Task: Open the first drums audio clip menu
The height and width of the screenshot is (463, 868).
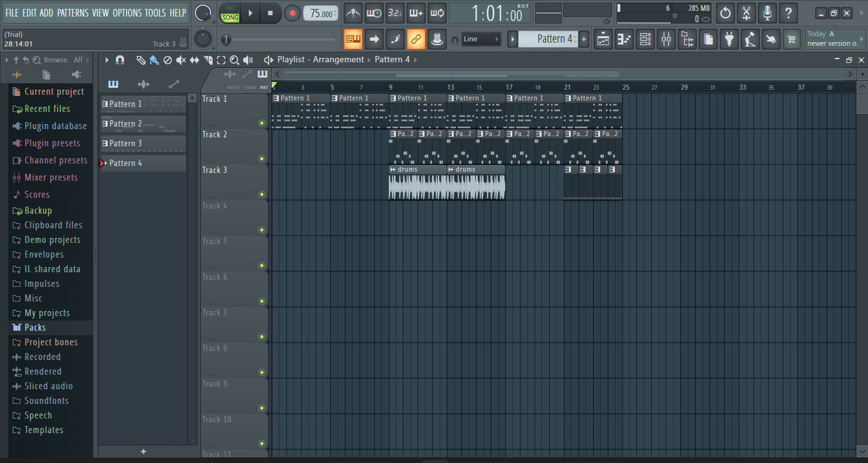Action: coord(393,169)
